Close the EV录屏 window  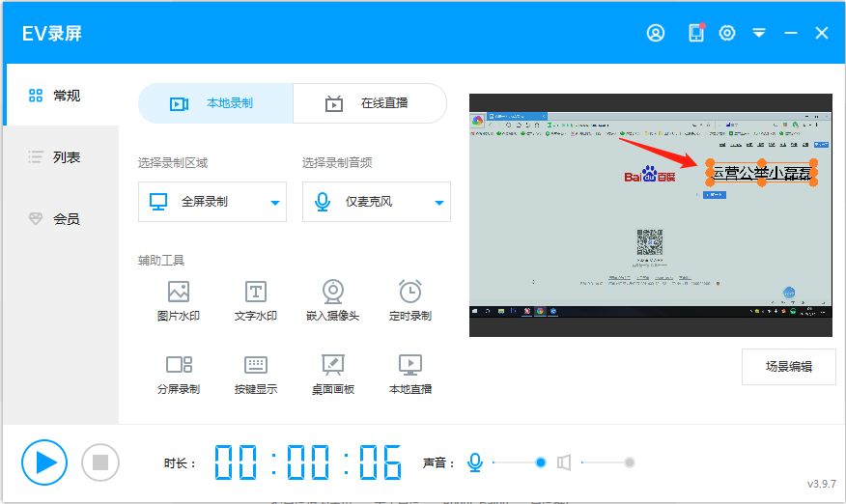coord(822,33)
